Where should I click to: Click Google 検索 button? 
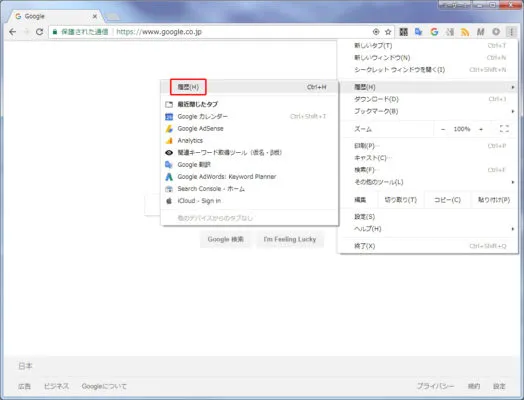click(226, 239)
